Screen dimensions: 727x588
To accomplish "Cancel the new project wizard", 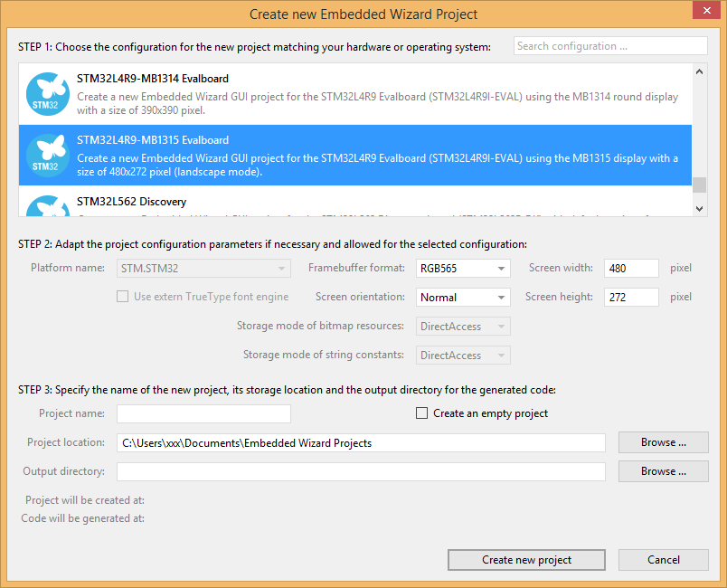I will click(663, 560).
